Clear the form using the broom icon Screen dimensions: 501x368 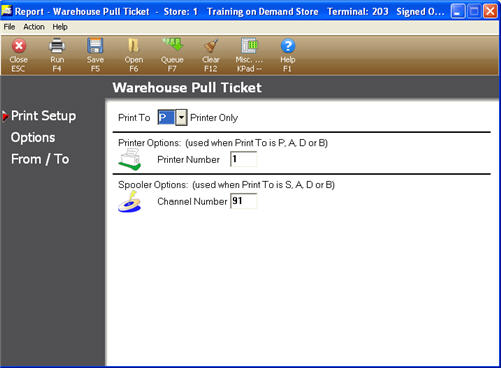click(211, 55)
